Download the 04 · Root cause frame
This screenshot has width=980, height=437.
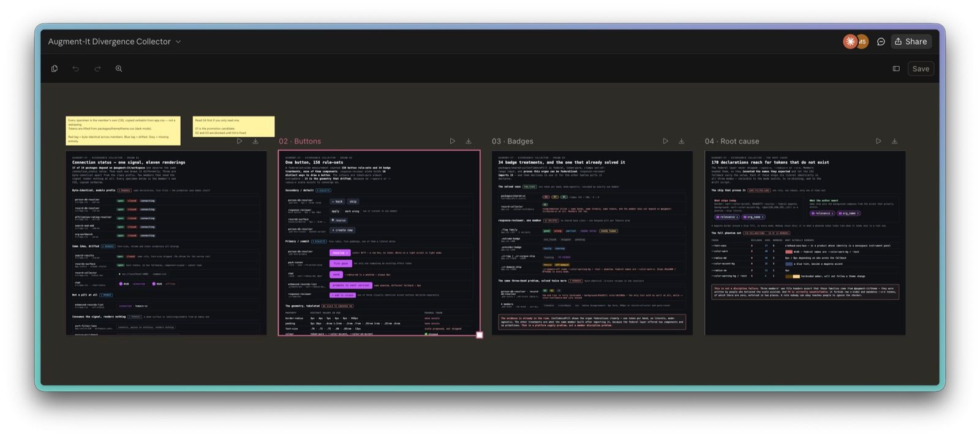coord(894,141)
